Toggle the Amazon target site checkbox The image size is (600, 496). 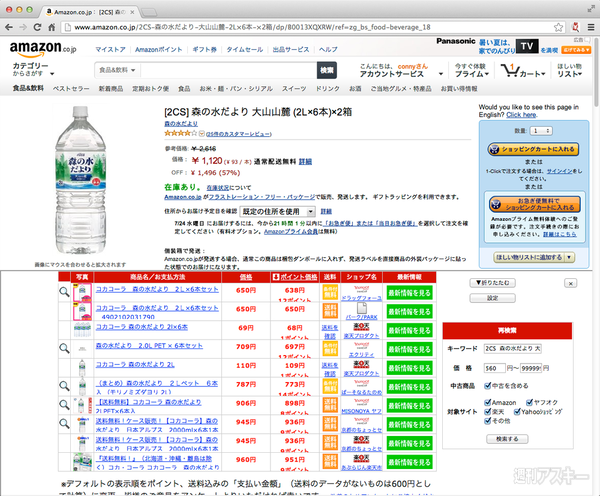point(488,402)
